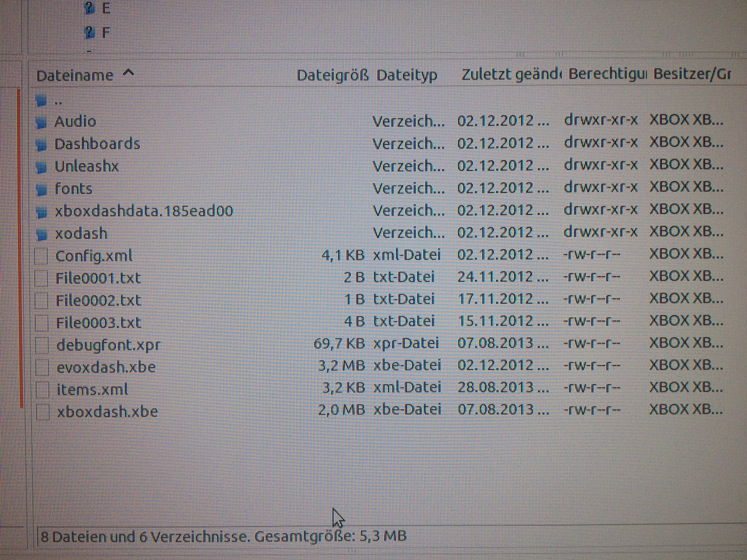Click the File0001.txt file icon
This screenshot has height=560, width=747.
[41, 278]
